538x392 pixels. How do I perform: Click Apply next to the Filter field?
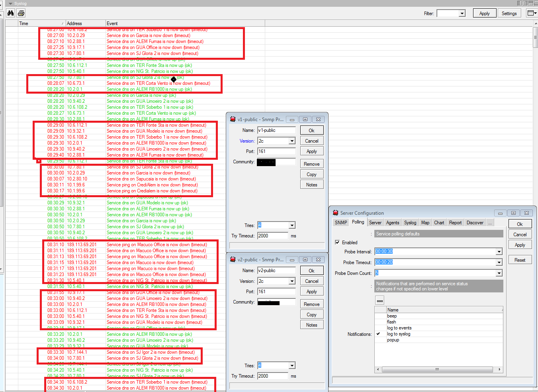tap(484, 13)
